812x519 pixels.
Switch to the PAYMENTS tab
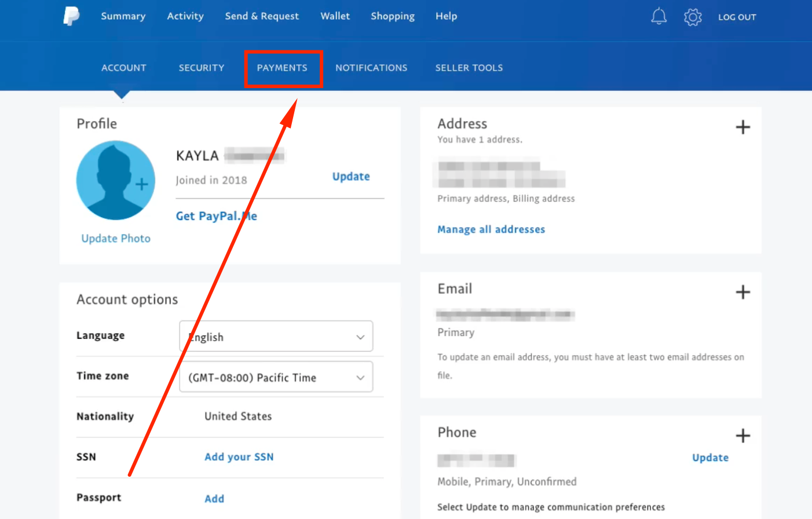tap(282, 68)
